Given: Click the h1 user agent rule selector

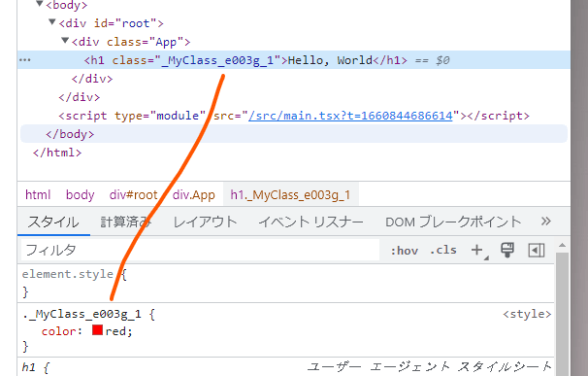Looking at the screenshot, I should pyautogui.click(x=28, y=366).
